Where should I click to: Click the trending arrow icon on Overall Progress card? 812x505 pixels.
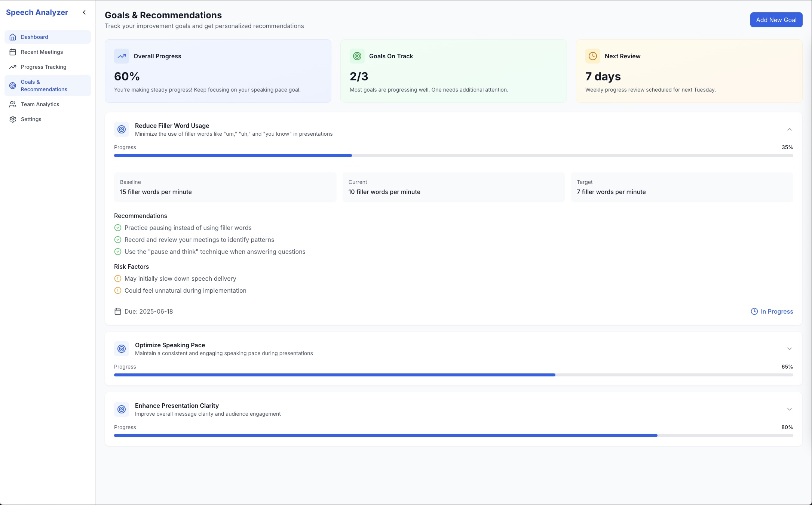122,56
